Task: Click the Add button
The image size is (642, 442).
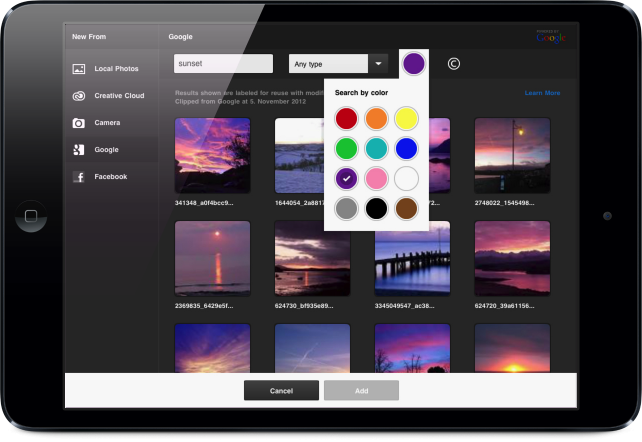Action: point(361,391)
